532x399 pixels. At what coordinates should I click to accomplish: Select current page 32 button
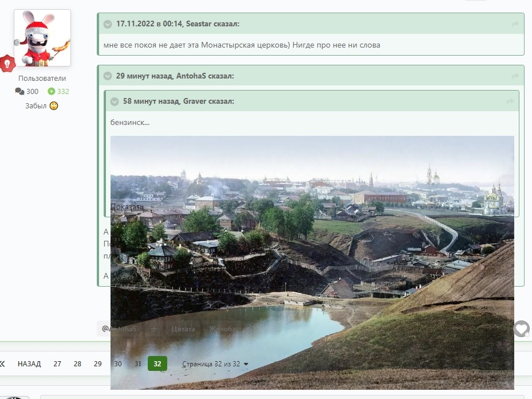[157, 363]
